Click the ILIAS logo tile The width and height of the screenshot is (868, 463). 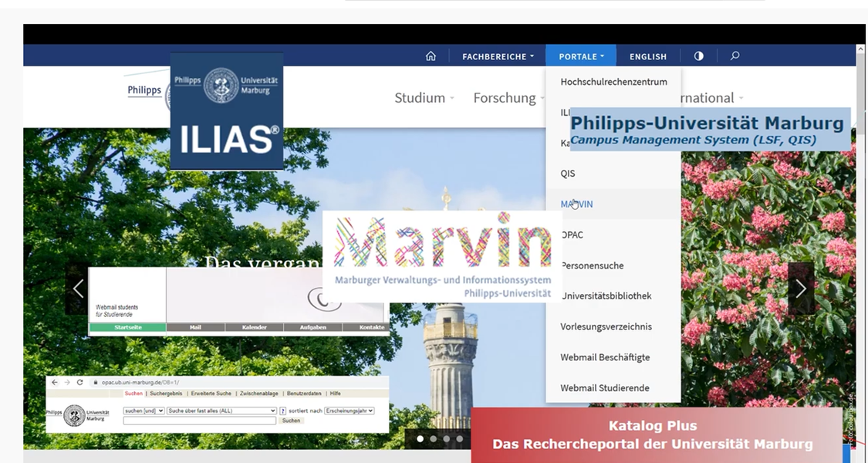coord(226,111)
